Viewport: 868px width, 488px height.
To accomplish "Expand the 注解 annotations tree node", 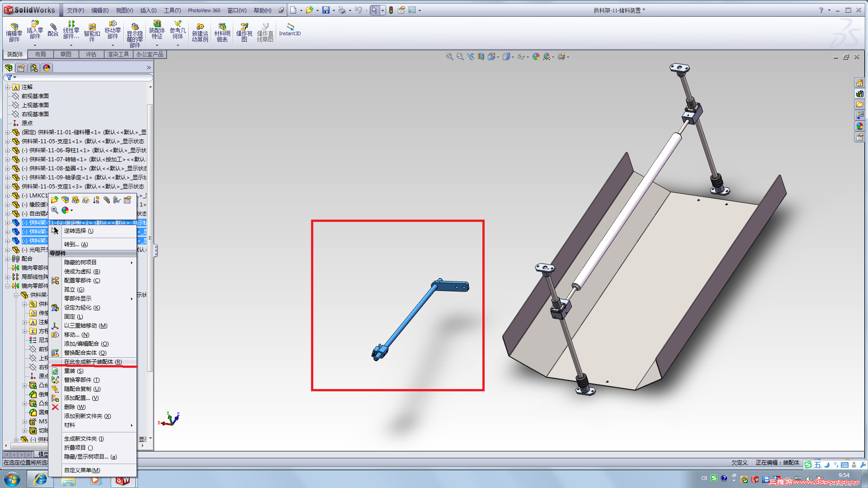I will [x=7, y=87].
